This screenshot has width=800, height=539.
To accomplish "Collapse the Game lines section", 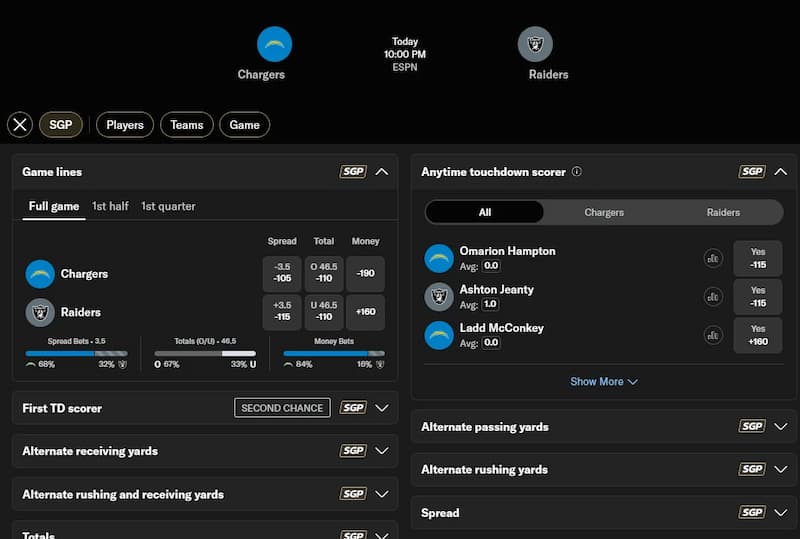I will tap(382, 172).
